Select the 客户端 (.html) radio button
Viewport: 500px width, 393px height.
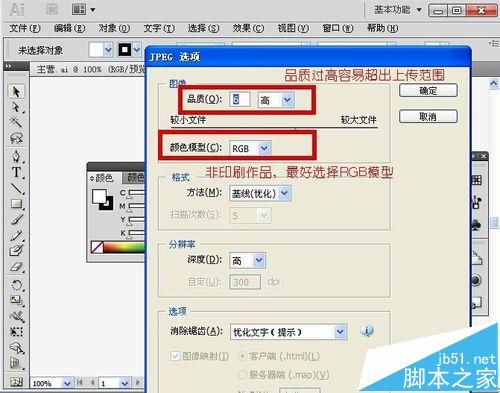[242, 356]
